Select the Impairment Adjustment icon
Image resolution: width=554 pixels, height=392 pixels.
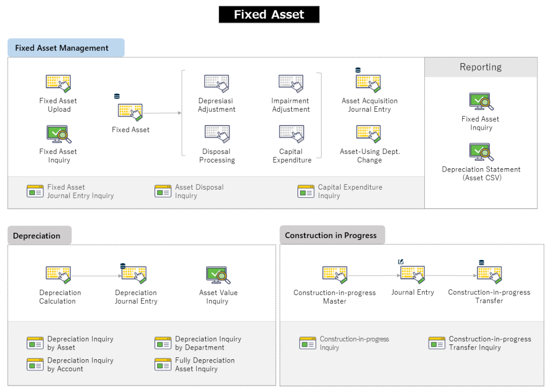pos(291,84)
